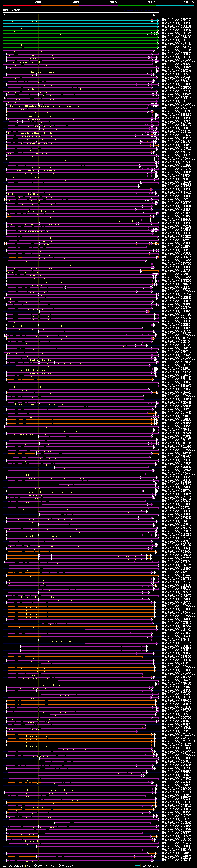The height and width of the screenshot is (868, 197).
Task: Select the UniRef100_B9MST9 label
Action: [177, 74]
